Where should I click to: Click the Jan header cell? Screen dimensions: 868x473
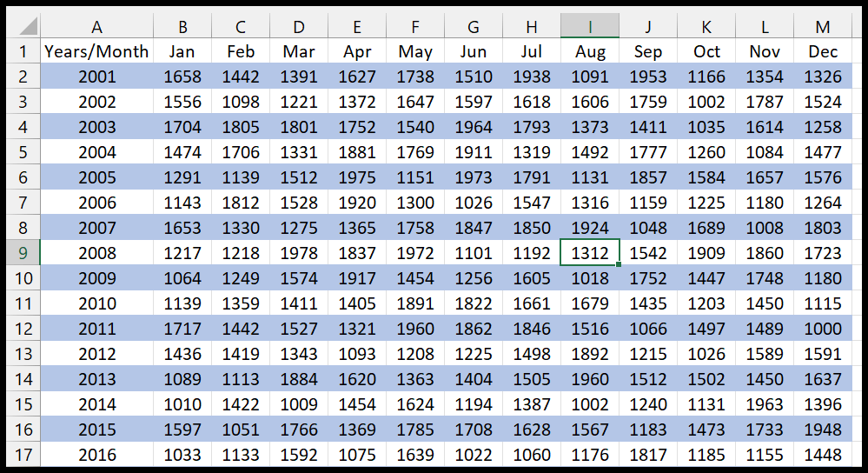(182, 51)
